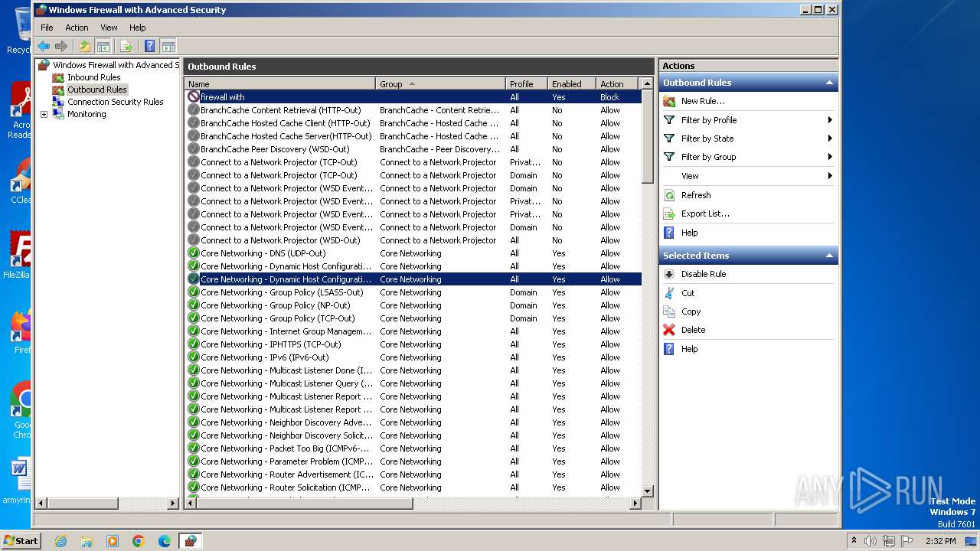Click console tree horizontal scrollbar right arrow

click(x=173, y=504)
